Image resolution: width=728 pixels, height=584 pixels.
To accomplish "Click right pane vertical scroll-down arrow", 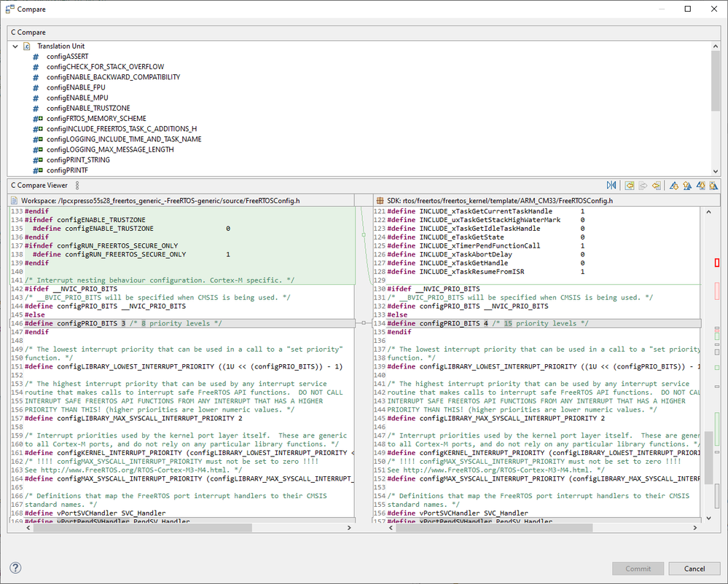I will point(708,518).
